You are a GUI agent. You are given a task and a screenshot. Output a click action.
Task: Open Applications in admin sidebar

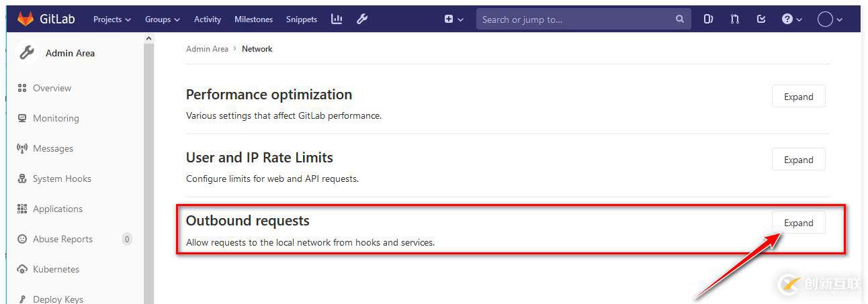(x=58, y=209)
